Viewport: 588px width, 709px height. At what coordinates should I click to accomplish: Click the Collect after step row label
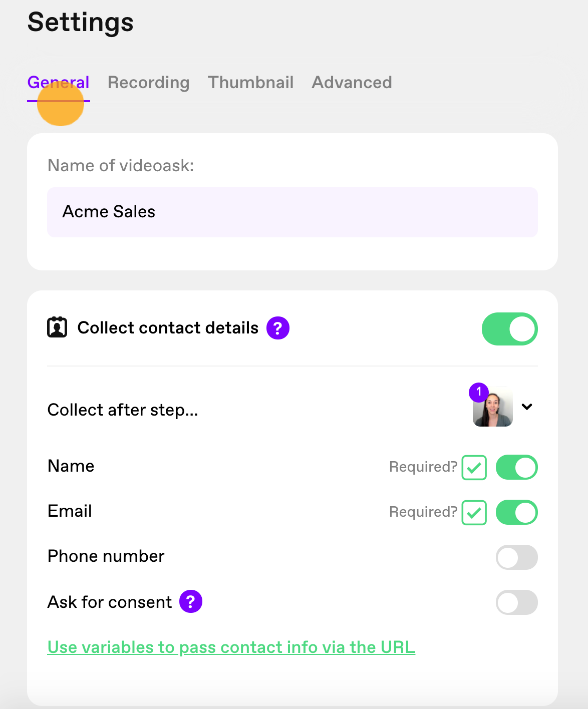pyautogui.click(x=123, y=410)
